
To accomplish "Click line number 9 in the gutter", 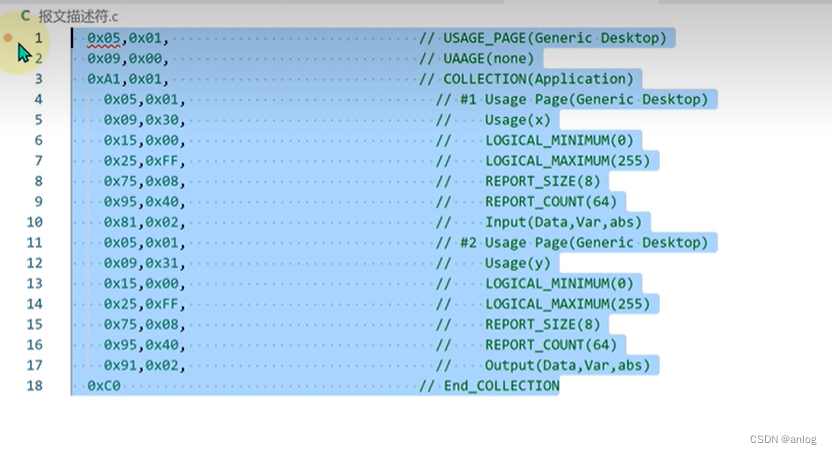I will pyautogui.click(x=39, y=202).
